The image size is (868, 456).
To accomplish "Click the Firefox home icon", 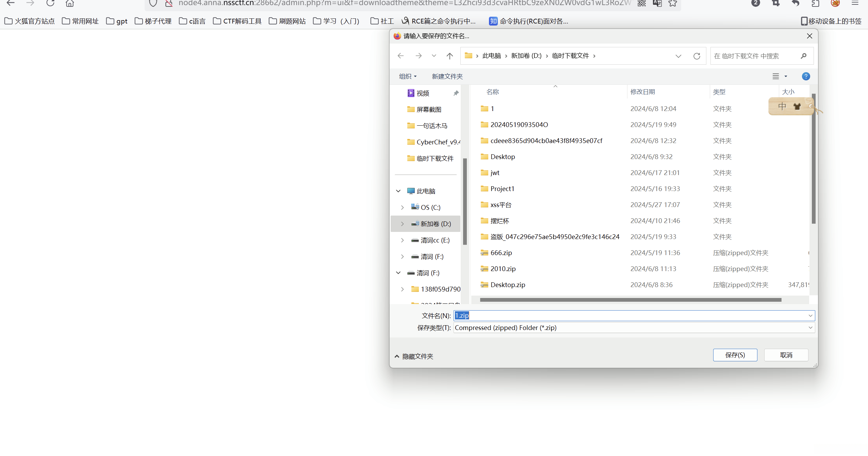I will click(x=70, y=3).
